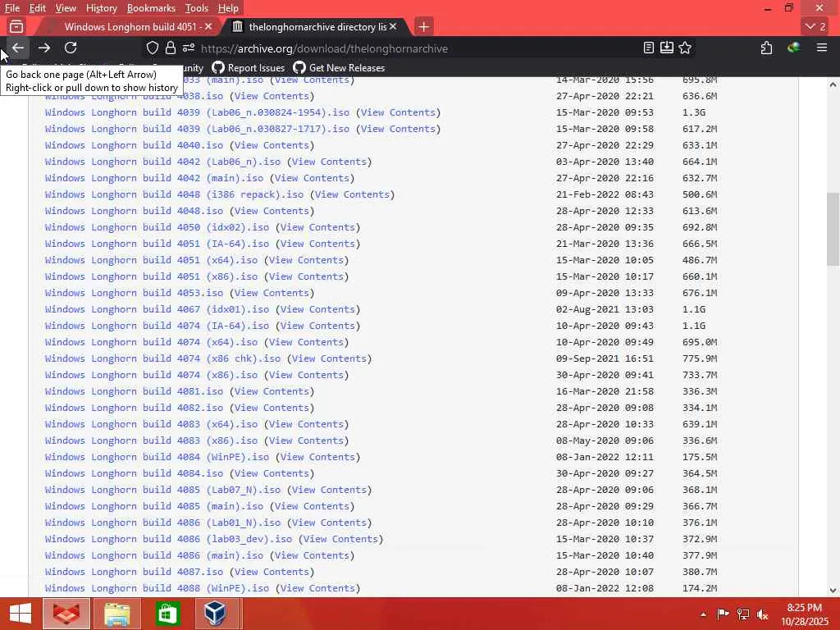The width and height of the screenshot is (840, 630).
Task: Open a new tab with plus button
Action: (423, 26)
